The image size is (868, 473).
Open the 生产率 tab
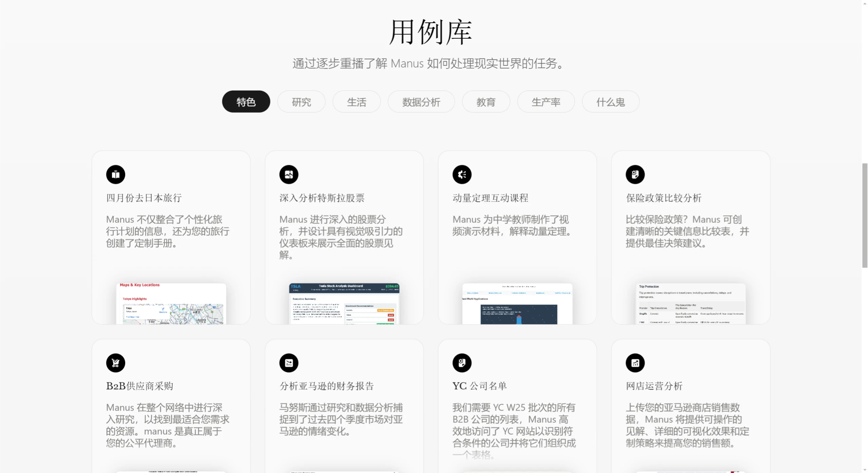tap(546, 101)
